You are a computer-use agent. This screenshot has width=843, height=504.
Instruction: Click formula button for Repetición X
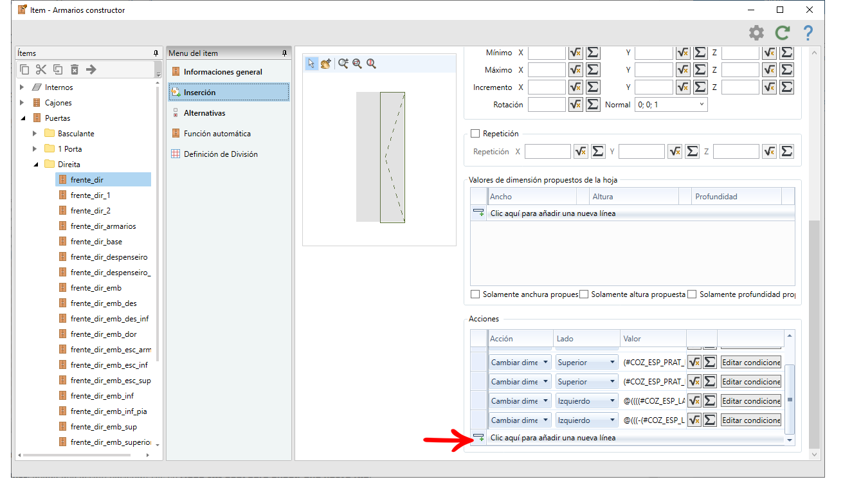581,152
